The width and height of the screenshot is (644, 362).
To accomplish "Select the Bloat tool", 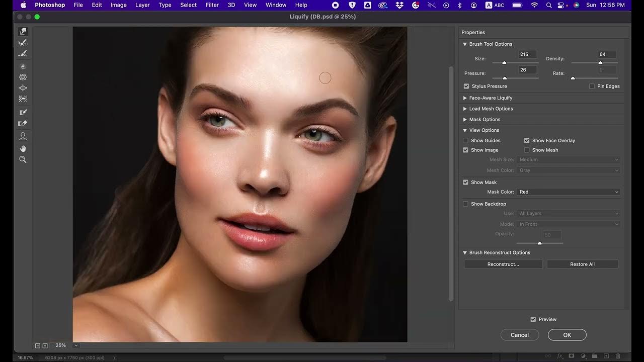I will pyautogui.click(x=23, y=88).
